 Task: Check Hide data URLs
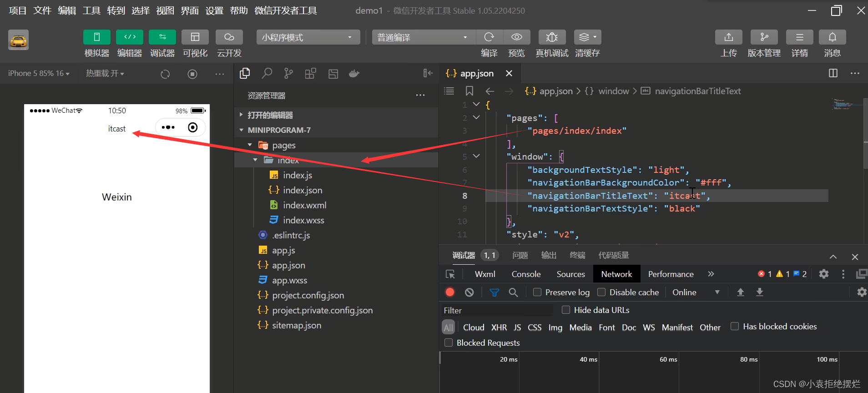tap(566, 310)
